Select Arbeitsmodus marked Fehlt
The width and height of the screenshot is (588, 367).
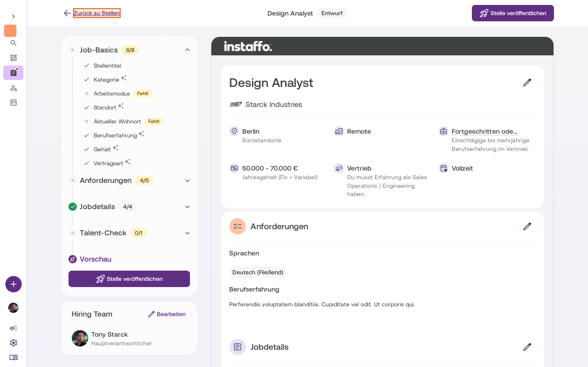tap(112, 93)
